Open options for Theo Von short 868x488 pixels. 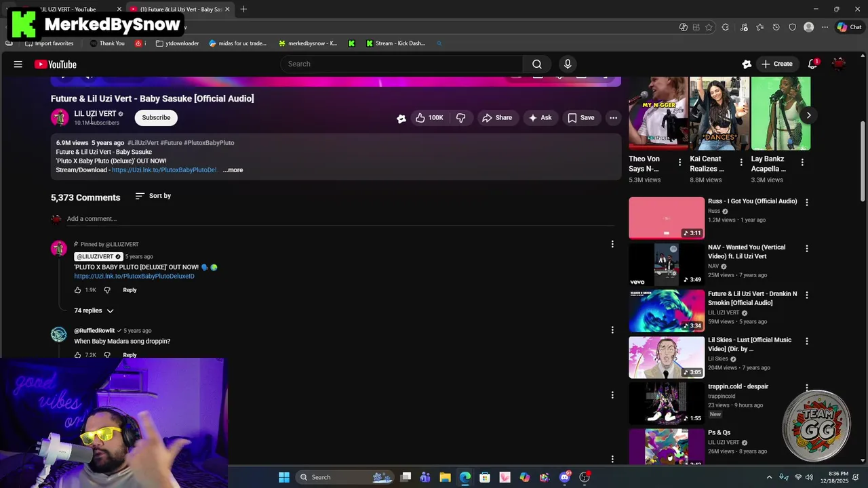point(679,162)
